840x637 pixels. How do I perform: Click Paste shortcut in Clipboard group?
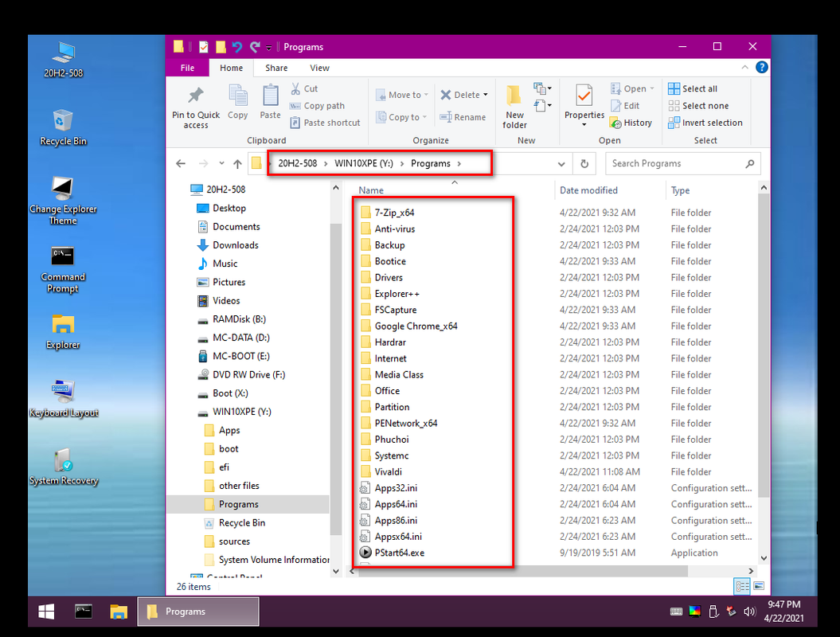click(x=325, y=123)
